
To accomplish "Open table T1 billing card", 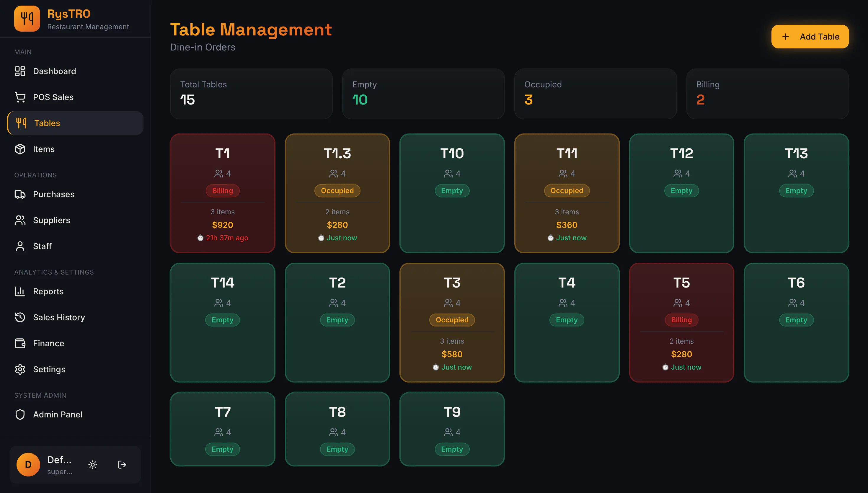I will (x=222, y=193).
